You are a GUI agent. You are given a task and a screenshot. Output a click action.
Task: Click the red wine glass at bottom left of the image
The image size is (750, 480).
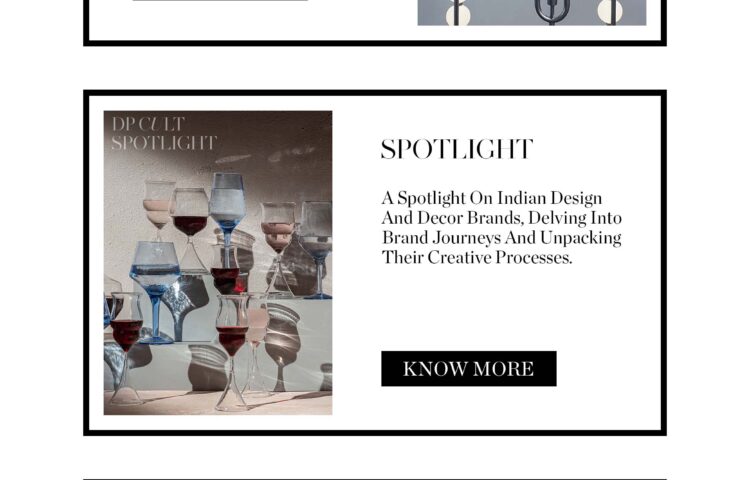125,347
